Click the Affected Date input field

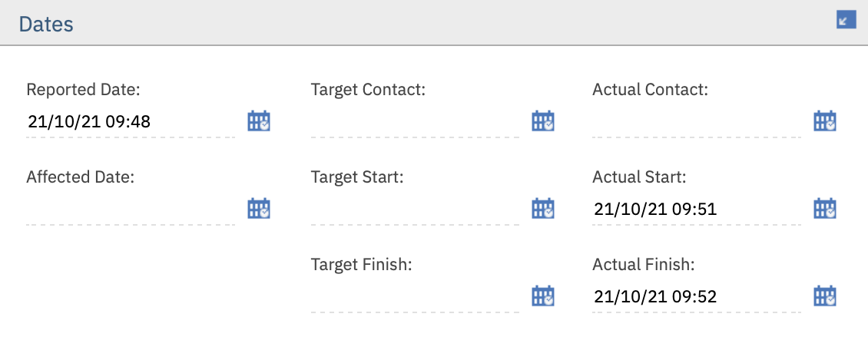(x=131, y=210)
